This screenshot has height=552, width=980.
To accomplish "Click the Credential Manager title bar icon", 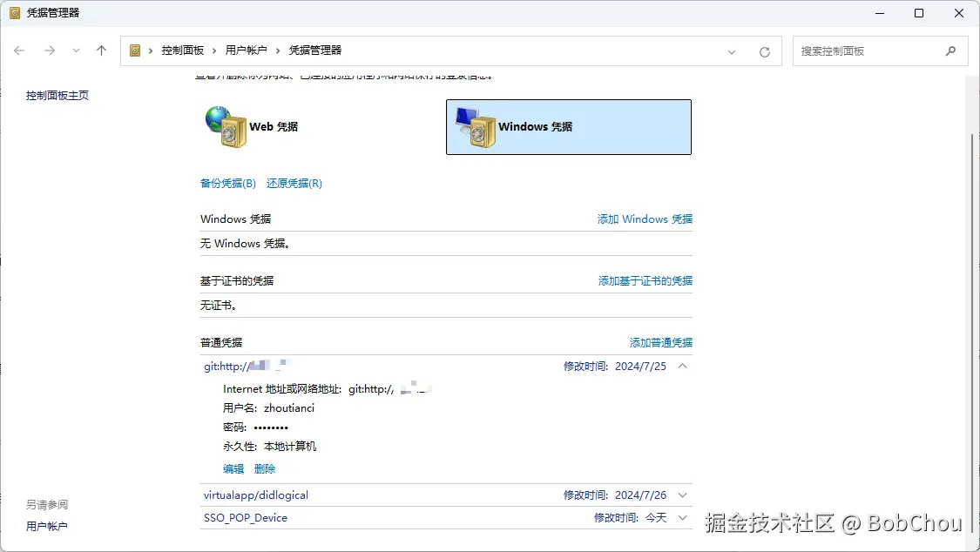I will point(15,13).
